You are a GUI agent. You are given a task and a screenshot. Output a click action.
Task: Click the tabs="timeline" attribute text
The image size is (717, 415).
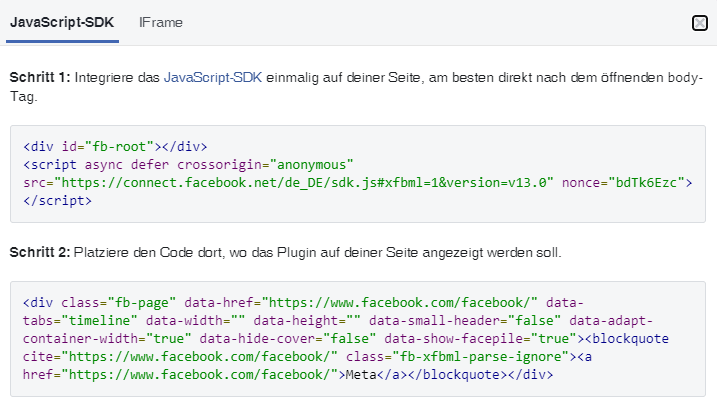(x=80, y=320)
